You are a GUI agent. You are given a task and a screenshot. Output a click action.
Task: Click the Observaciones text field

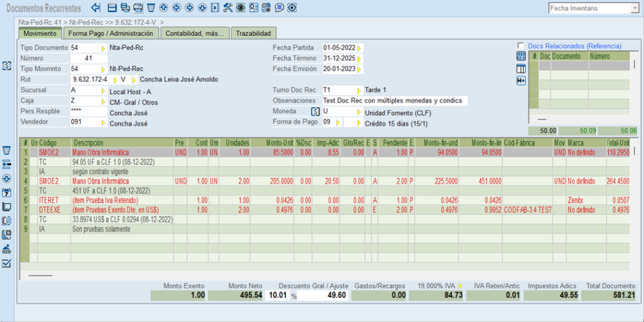coord(394,101)
